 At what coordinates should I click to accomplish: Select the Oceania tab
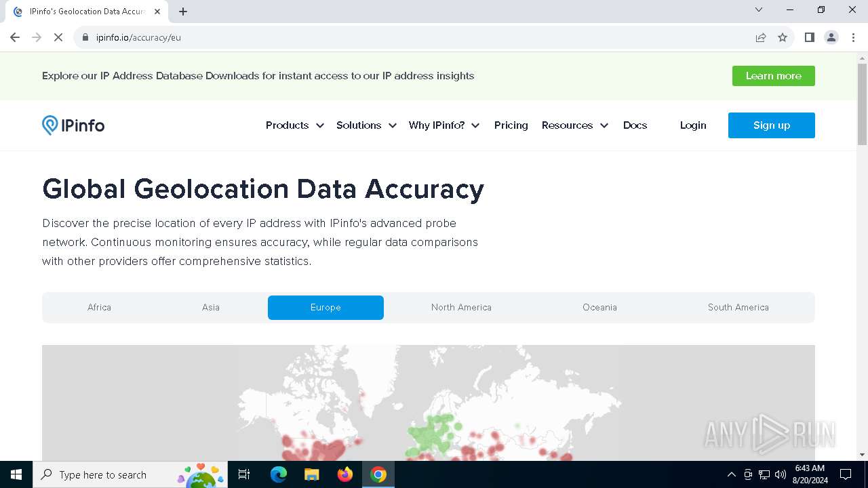tap(599, 308)
